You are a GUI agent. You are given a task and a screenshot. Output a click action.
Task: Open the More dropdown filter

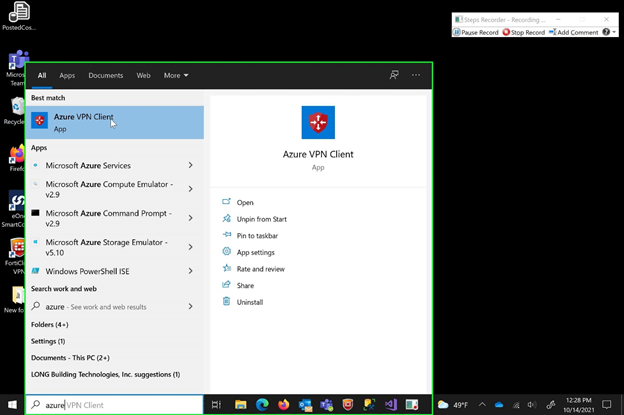click(x=176, y=75)
